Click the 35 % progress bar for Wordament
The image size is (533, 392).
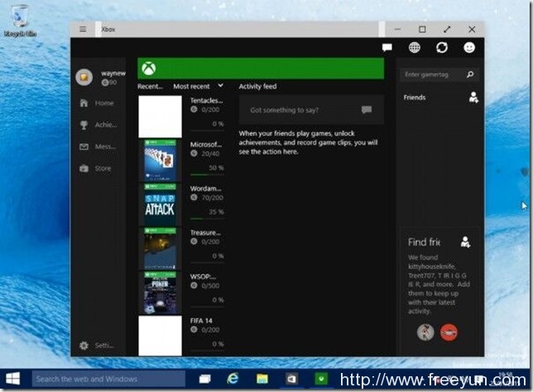click(x=207, y=219)
